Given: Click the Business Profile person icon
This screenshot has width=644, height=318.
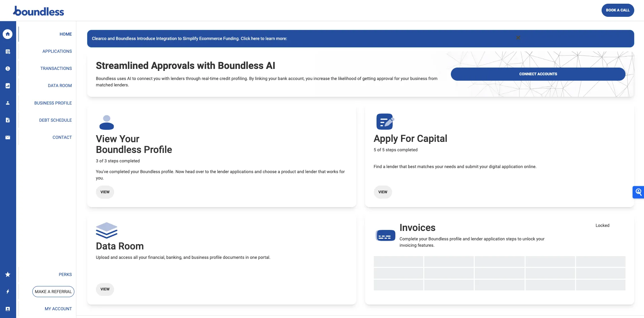Looking at the screenshot, I should (8, 103).
